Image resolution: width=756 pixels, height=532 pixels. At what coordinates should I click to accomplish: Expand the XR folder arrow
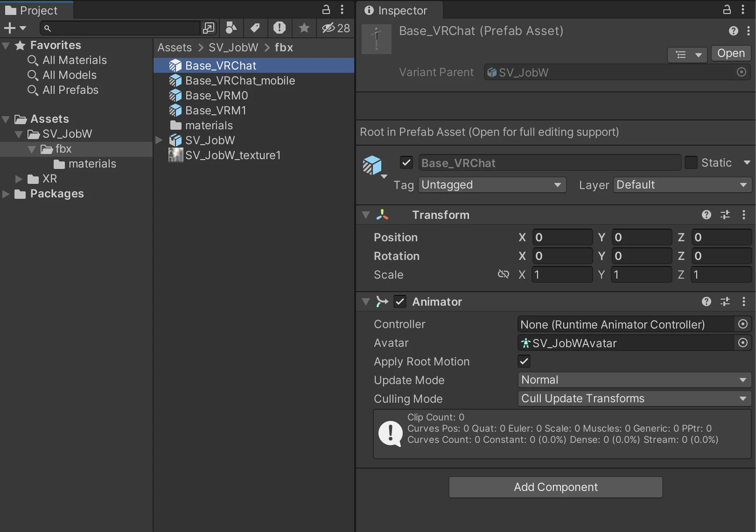point(19,179)
